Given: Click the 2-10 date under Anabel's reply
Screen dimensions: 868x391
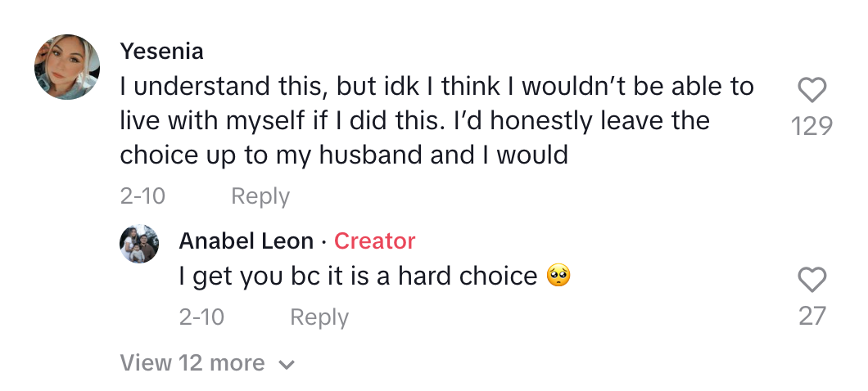Looking at the screenshot, I should (x=201, y=317).
